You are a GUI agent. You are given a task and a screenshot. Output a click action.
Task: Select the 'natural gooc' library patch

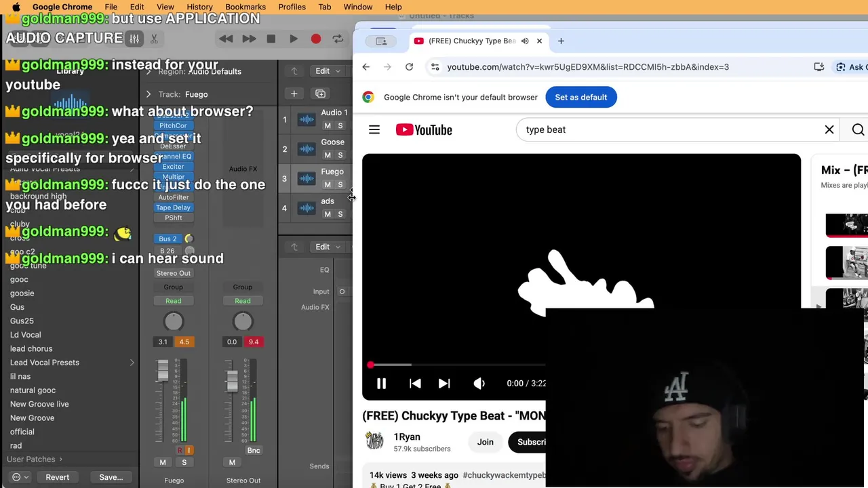33,390
